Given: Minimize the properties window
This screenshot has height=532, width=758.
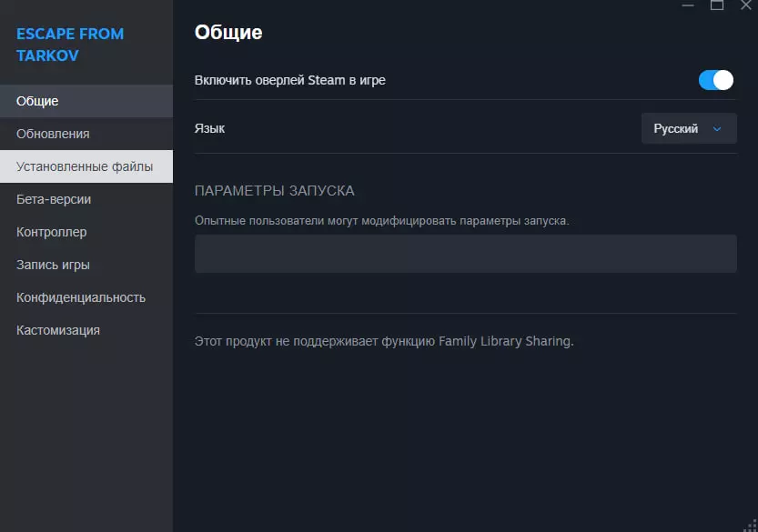Looking at the screenshot, I should [x=688, y=5].
